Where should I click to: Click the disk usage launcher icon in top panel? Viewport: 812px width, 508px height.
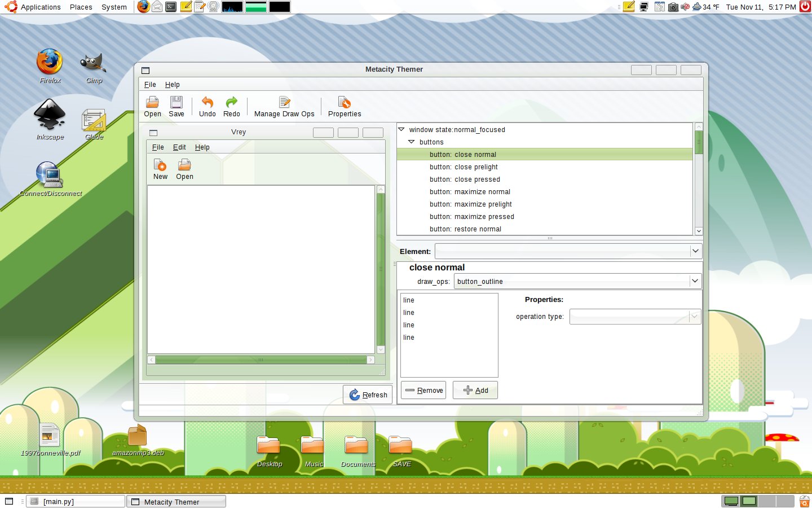(213, 7)
